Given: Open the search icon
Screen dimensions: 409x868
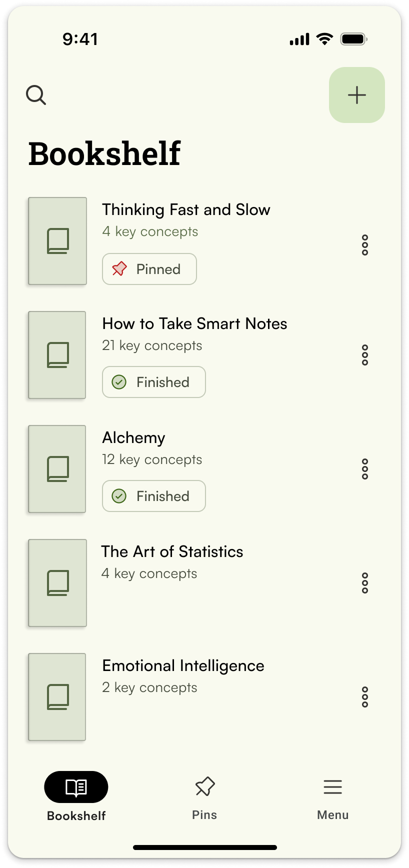Looking at the screenshot, I should [x=36, y=95].
